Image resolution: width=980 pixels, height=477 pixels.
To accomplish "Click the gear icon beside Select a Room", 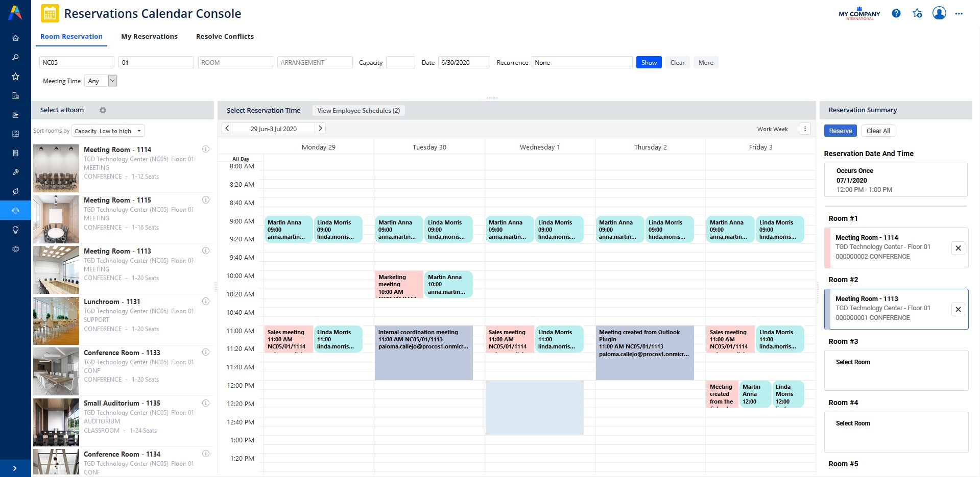I will tap(103, 110).
